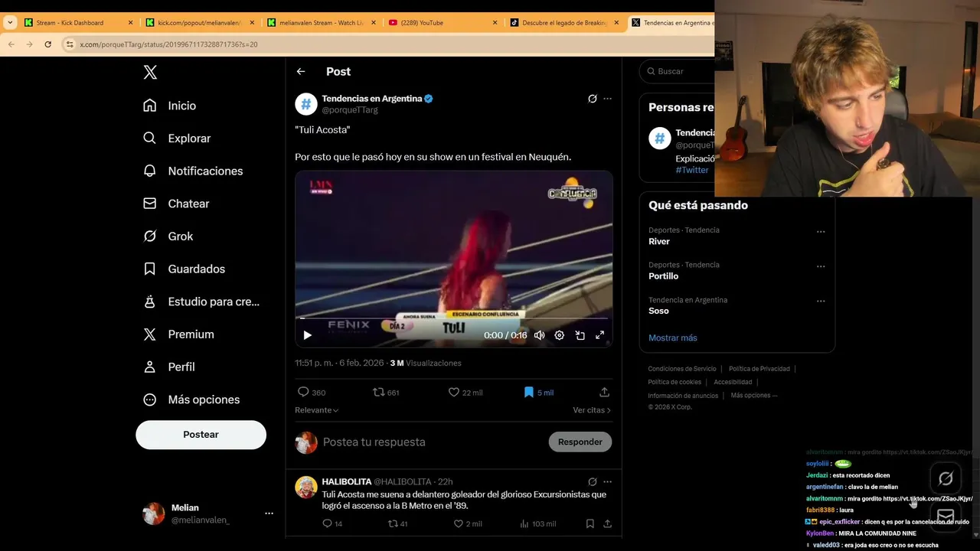Click the reply icon showing 360
Screen dimensions: 980x551
coord(312,392)
